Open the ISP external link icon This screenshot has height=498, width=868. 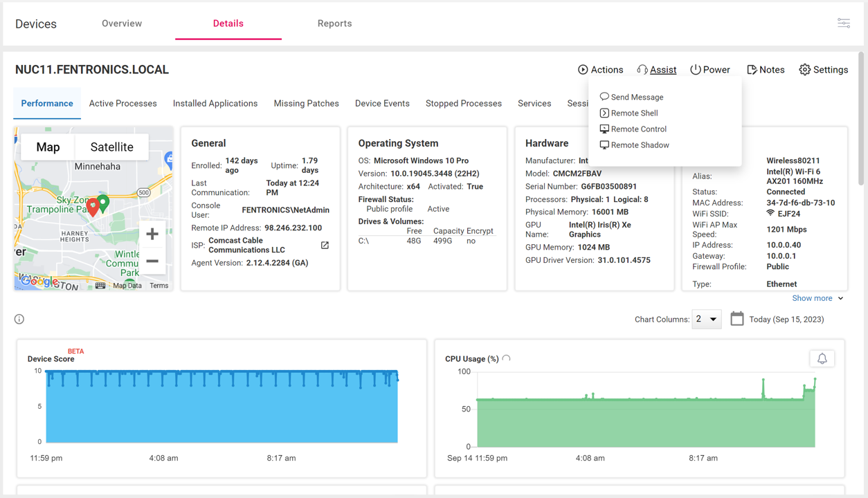tap(325, 246)
